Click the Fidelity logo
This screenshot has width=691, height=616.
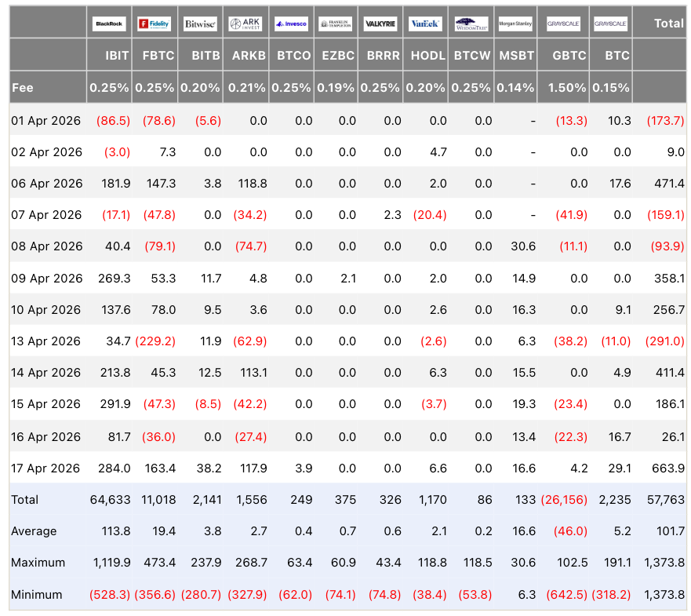click(155, 24)
